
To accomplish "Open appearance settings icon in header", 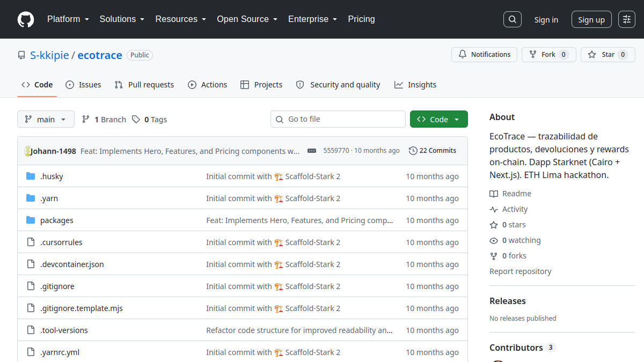I will point(627,19).
